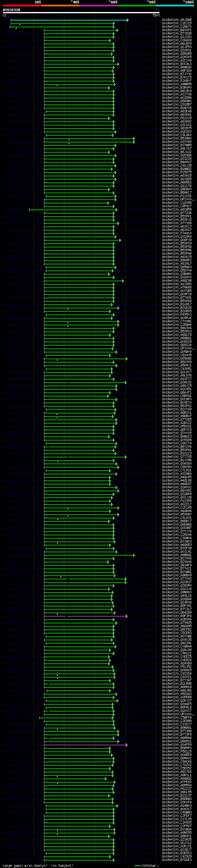
Task: Select the UniRef100_A1AN03 hit label
Action: click(x=177, y=806)
